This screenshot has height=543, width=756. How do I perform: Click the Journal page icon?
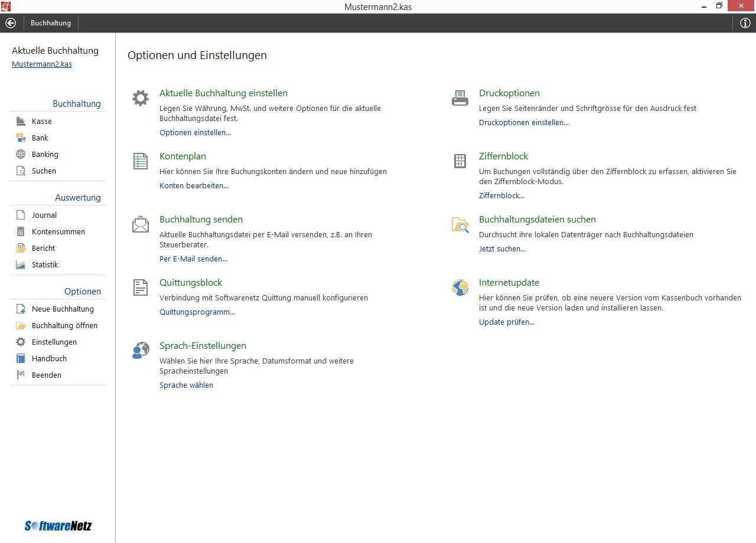21,215
